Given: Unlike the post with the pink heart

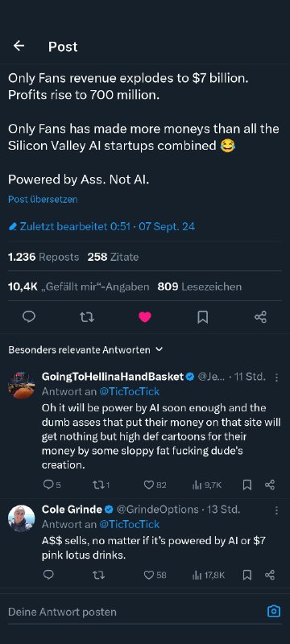Looking at the screenshot, I should pos(144,317).
